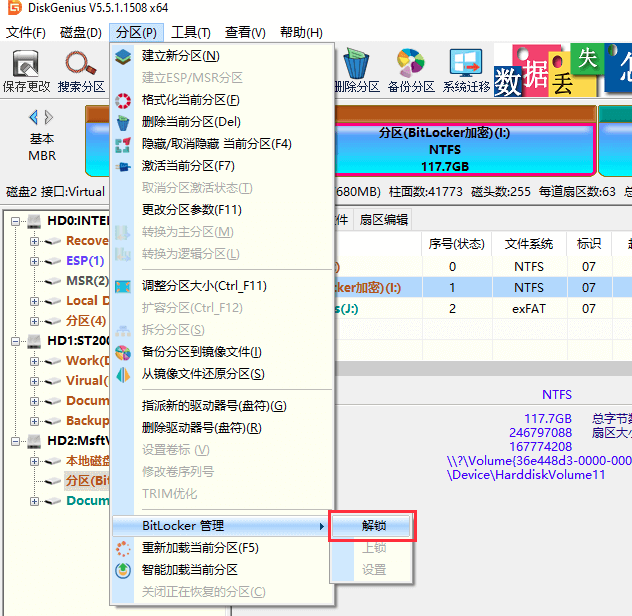Click the Backup Partition (备份分区) toolbar icon

tap(410, 63)
